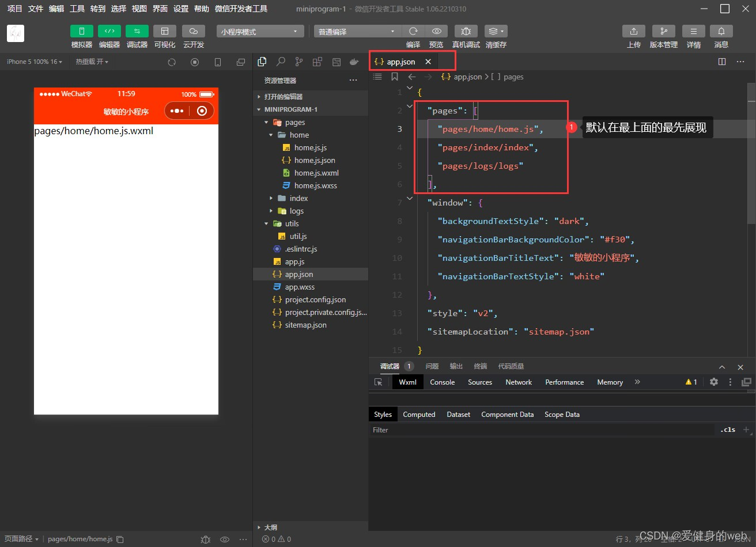Open the 详情 details panel
The width and height of the screenshot is (756, 547).
694,31
